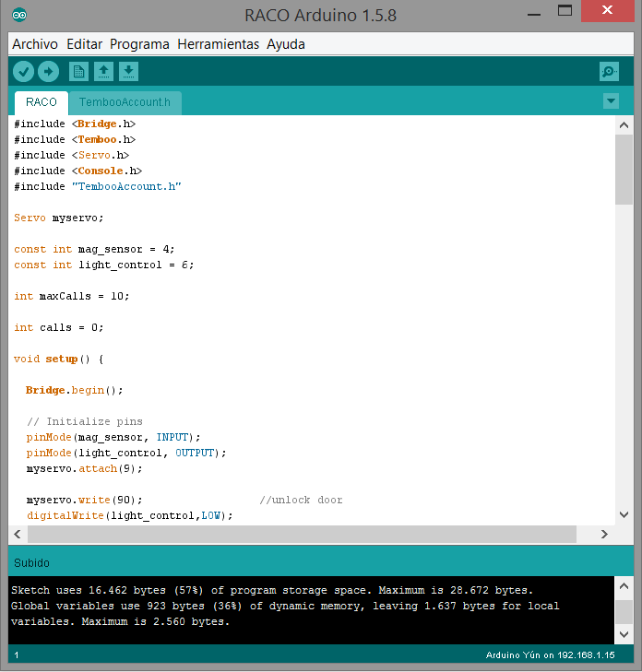Click the editor scroll-up arrow
The image size is (642, 672).
tap(624, 125)
